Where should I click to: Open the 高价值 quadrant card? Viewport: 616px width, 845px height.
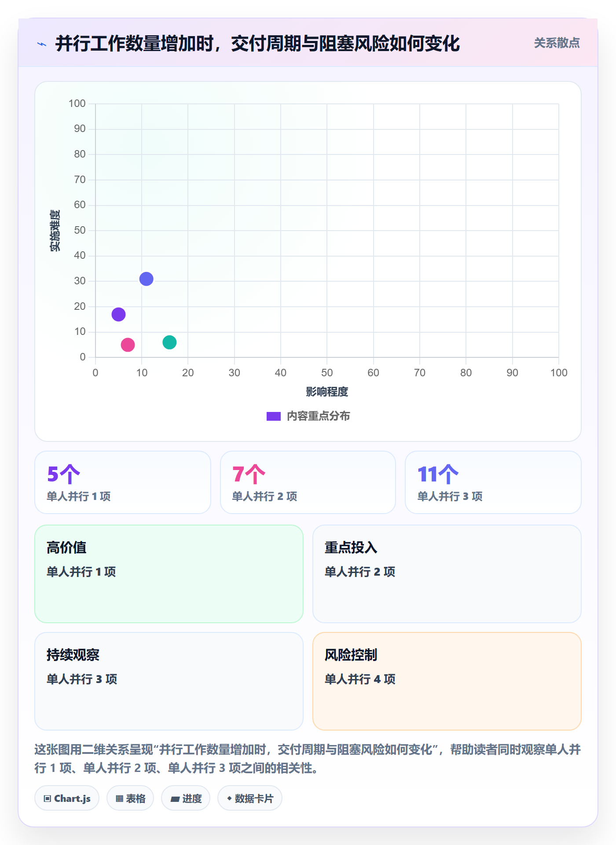click(169, 574)
